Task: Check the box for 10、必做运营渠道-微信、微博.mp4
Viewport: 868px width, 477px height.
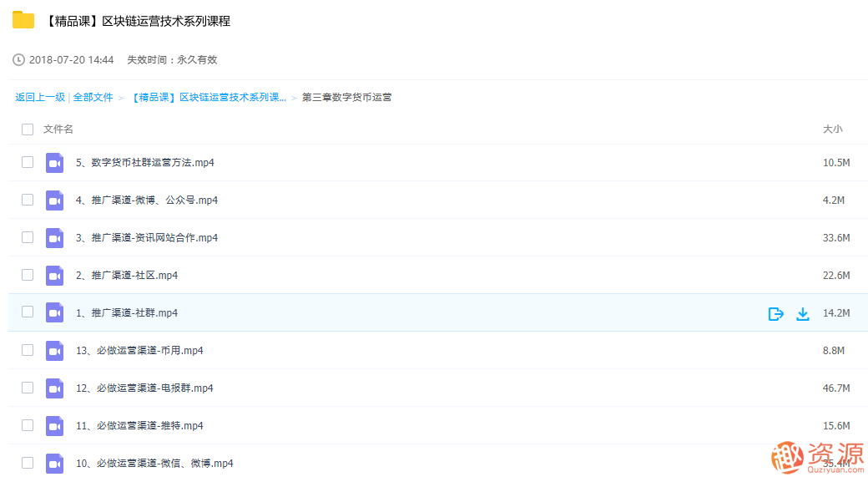Action: (x=28, y=463)
